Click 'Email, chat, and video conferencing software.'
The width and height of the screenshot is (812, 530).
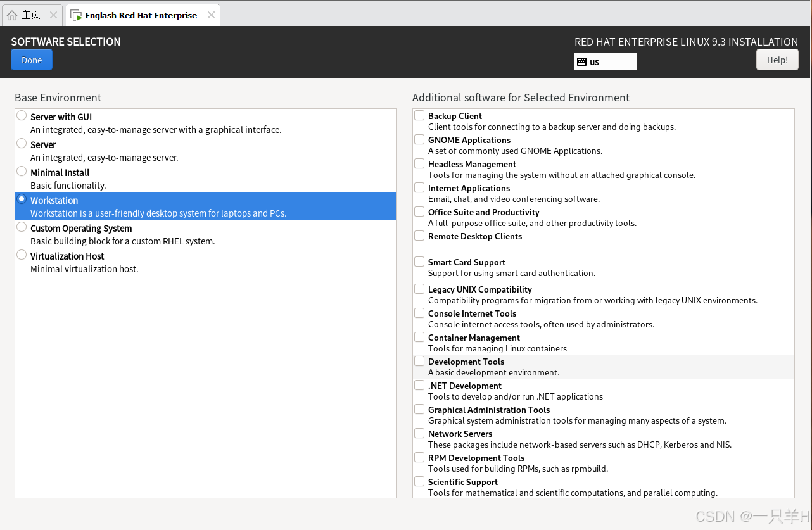click(x=514, y=199)
